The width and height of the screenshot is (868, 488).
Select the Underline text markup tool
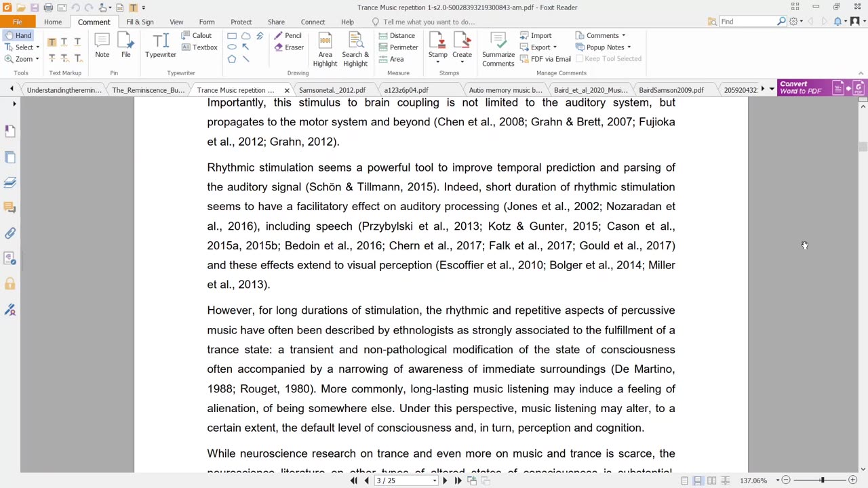[x=77, y=42]
